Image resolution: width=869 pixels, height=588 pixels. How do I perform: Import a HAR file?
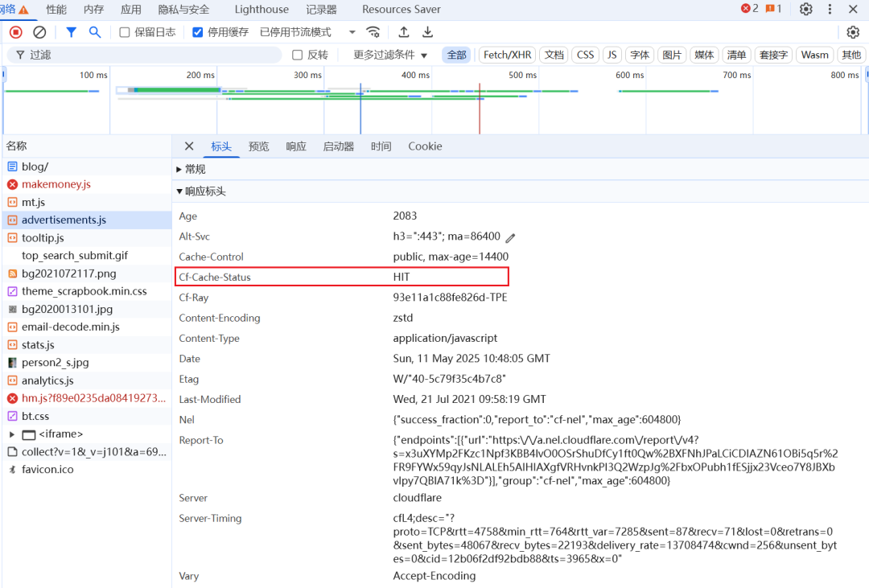coord(404,31)
